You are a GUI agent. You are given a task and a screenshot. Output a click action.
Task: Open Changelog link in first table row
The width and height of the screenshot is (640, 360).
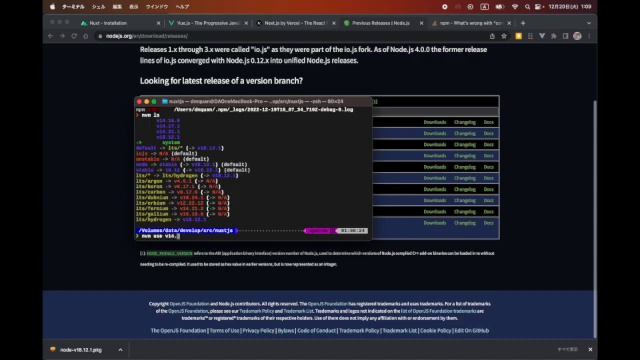click(x=465, y=122)
